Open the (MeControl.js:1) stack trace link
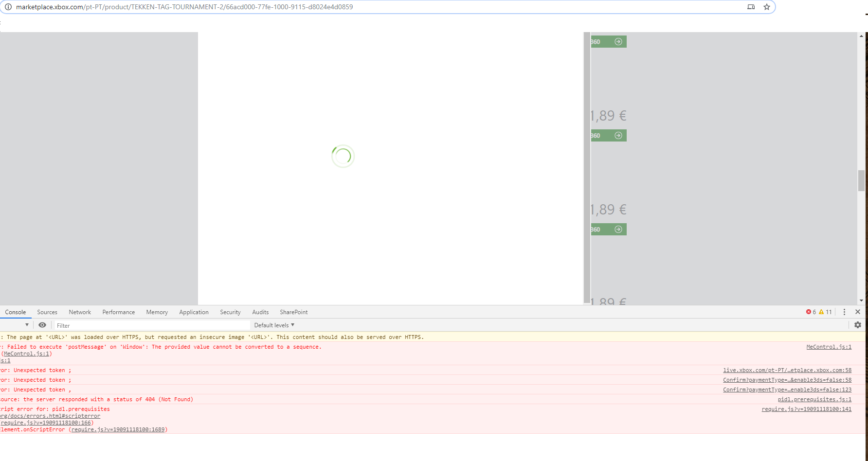Image resolution: width=868 pixels, height=461 pixels. pyautogui.click(x=26, y=354)
